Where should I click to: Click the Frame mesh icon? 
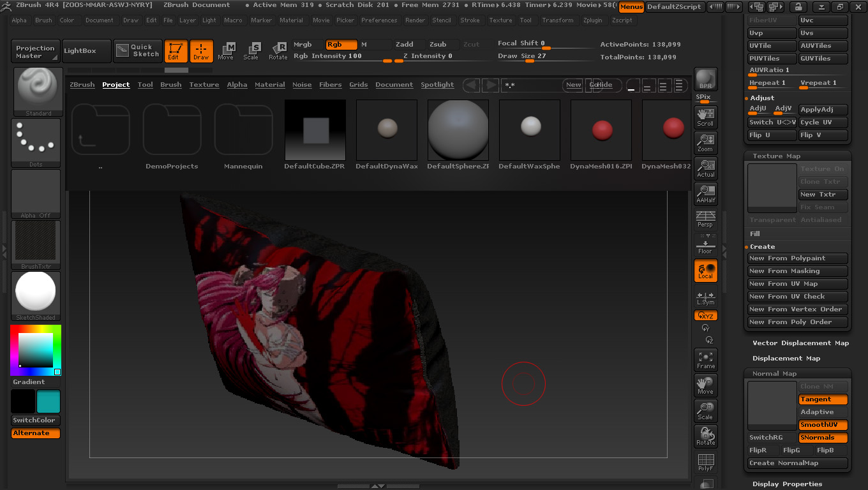click(x=705, y=360)
